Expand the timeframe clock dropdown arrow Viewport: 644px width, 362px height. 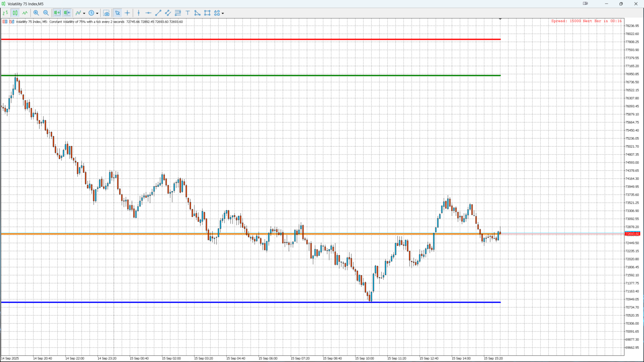click(97, 13)
